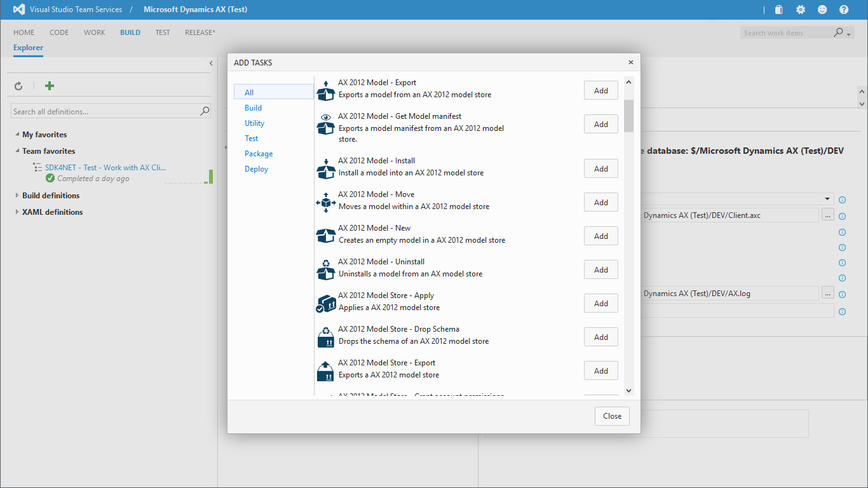
Task: Collapse the Team favorites section
Action: tap(17, 151)
